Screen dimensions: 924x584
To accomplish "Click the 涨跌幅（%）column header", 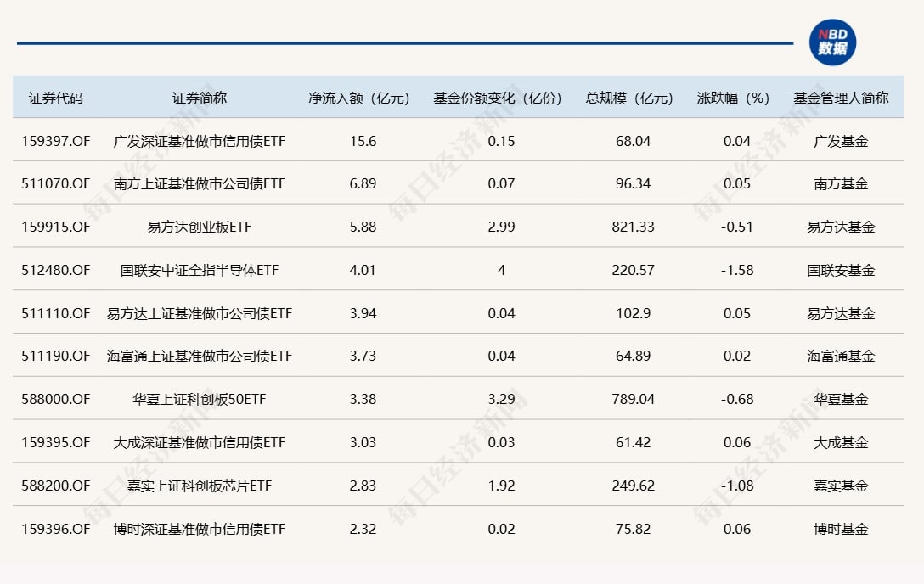I will point(734,98).
